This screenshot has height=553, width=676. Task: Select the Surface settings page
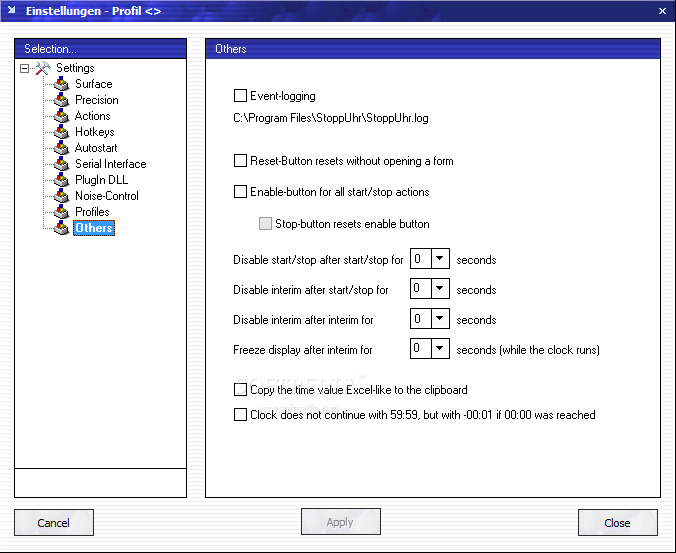click(x=94, y=84)
